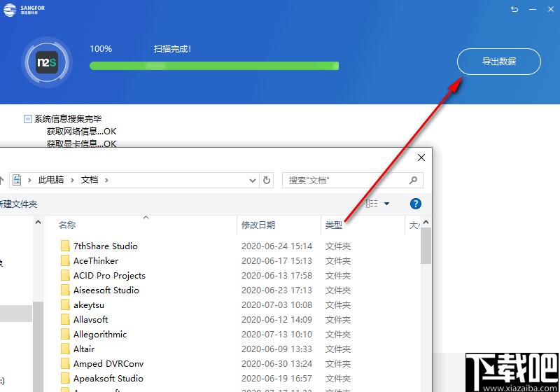Image resolution: width=560 pixels, height=392 pixels.
Task: Open the address bar history dropdown
Action: pos(253,181)
